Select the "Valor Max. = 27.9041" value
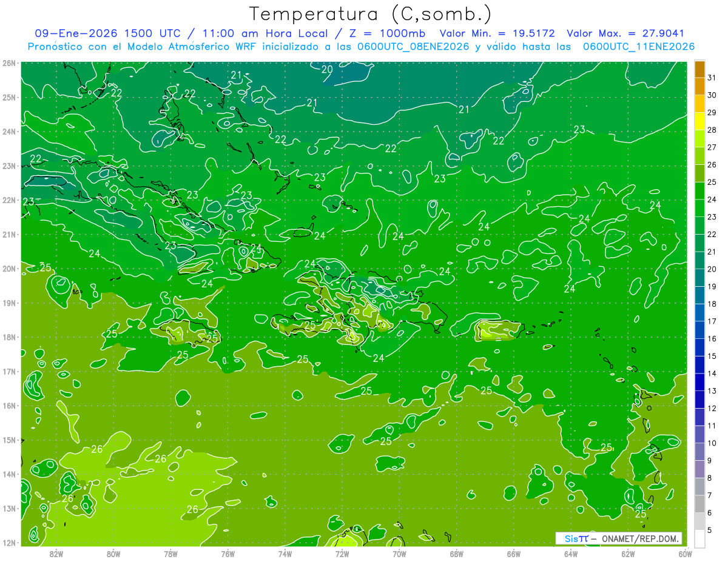The image size is (728, 562). tap(625, 34)
